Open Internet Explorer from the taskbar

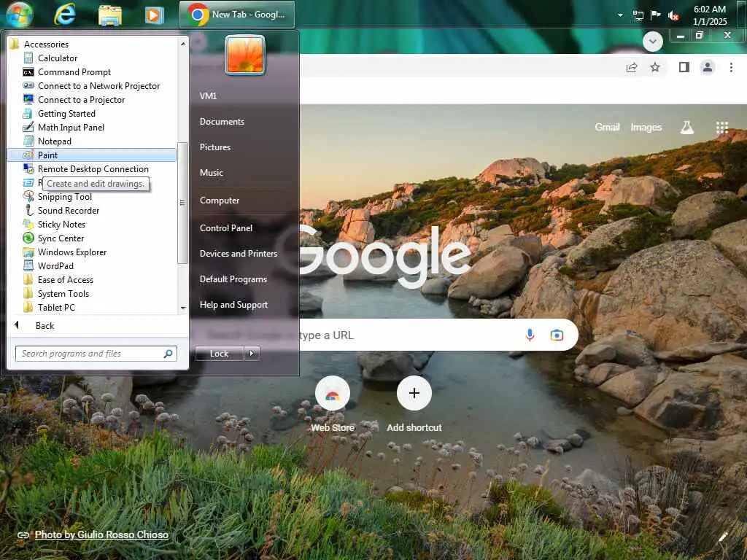tap(65, 15)
